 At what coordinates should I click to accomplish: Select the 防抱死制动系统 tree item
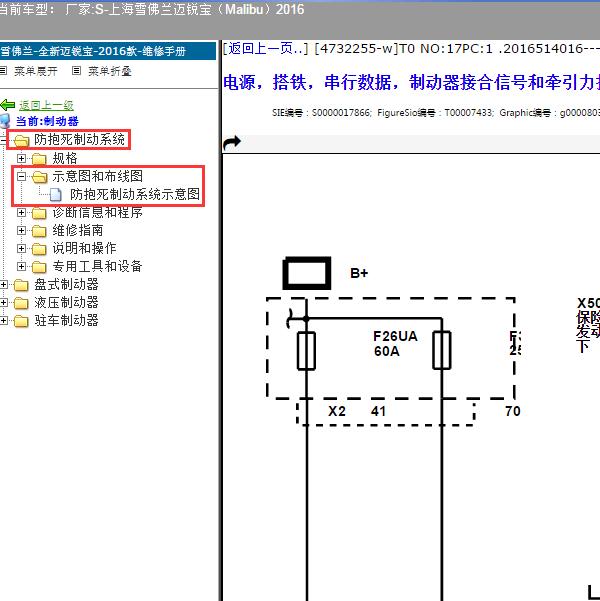[x=79, y=140]
